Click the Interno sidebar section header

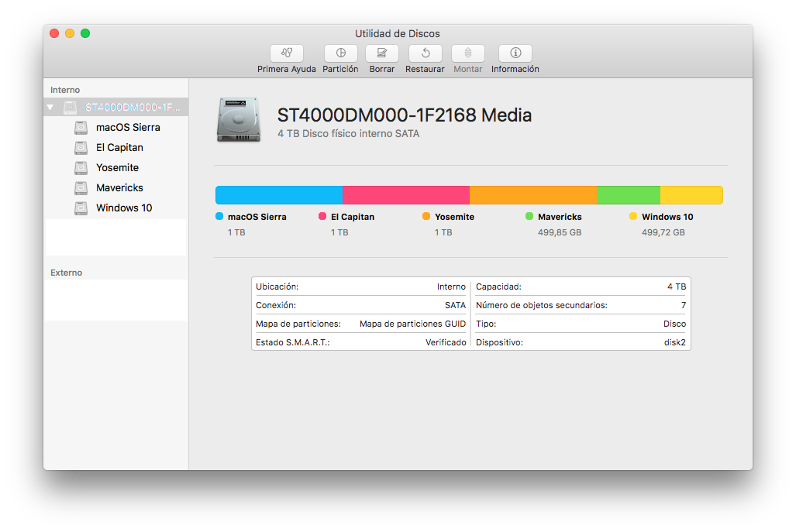65,90
